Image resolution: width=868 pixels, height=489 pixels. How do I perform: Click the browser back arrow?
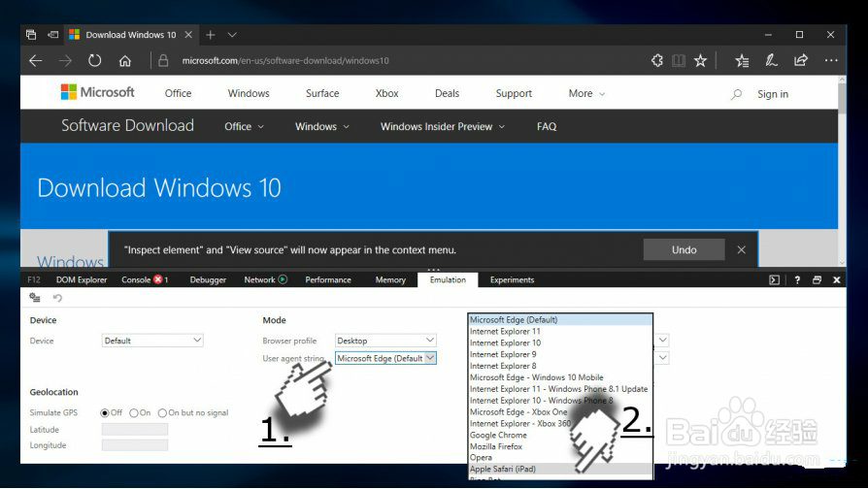click(x=35, y=61)
